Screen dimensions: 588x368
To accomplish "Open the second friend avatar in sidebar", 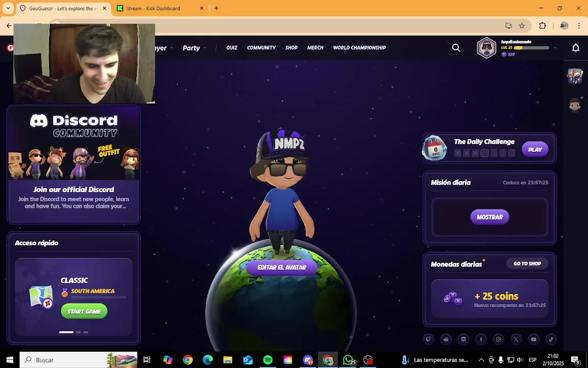I will [575, 105].
